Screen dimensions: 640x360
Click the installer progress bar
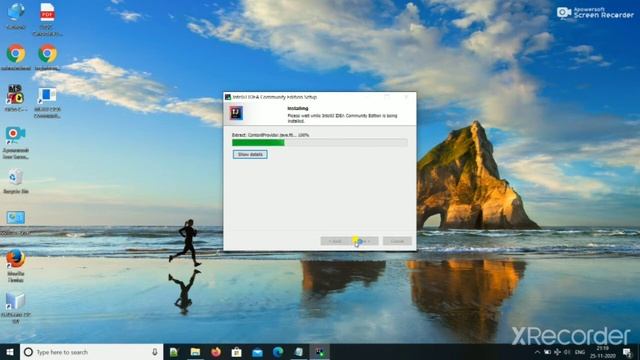pos(320,142)
